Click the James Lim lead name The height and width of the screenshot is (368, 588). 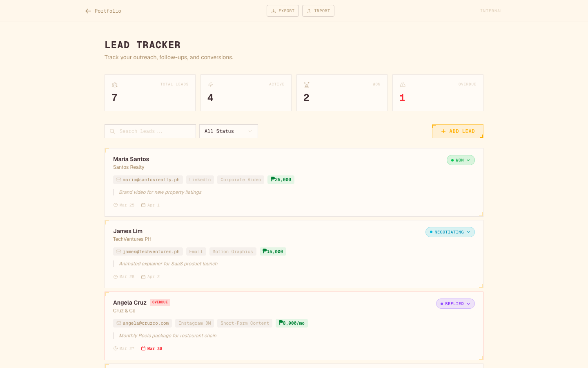[128, 231]
